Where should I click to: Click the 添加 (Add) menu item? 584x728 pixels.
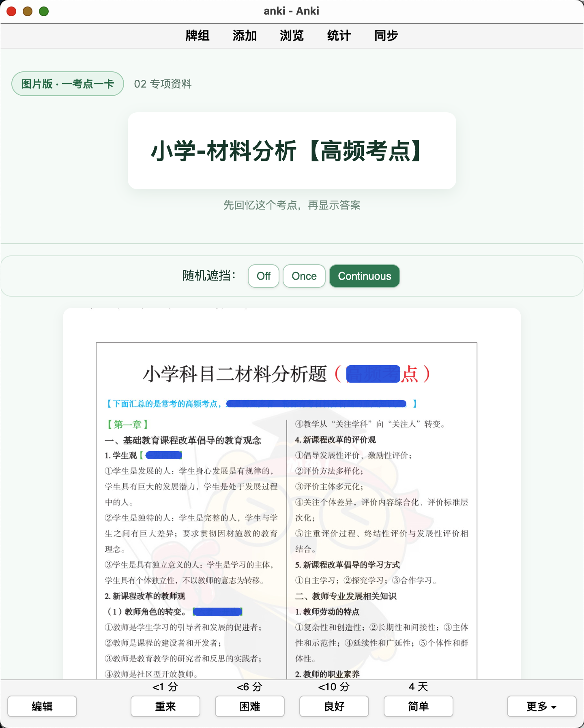click(x=245, y=36)
